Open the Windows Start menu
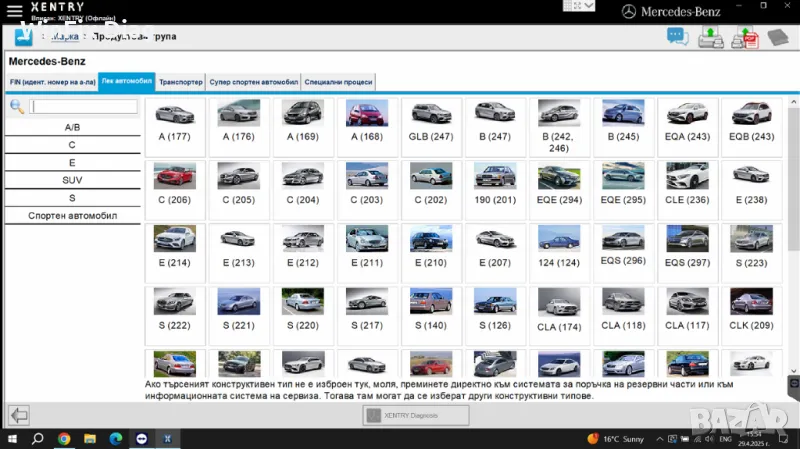The width and height of the screenshot is (800, 449). (x=12, y=439)
